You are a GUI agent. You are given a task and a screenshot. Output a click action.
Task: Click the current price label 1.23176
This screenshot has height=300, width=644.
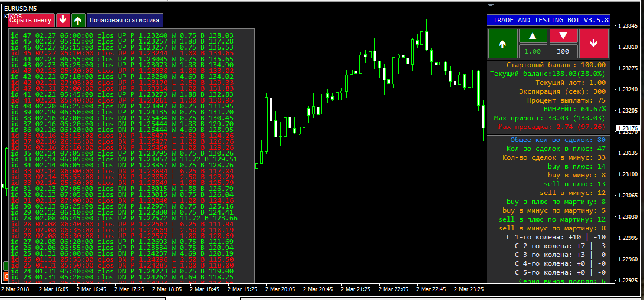pos(628,128)
